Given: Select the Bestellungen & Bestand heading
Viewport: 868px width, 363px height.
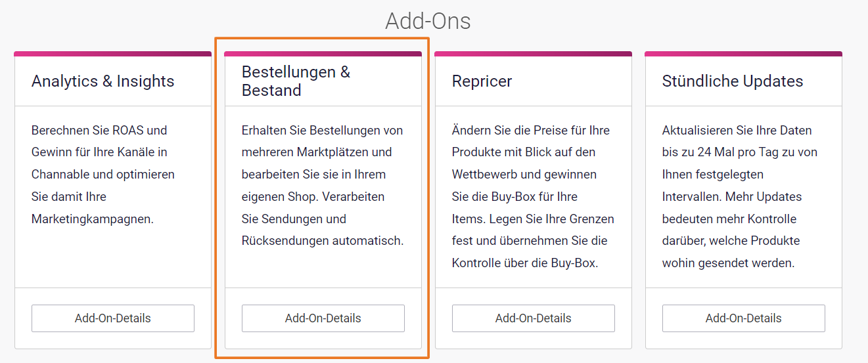Looking at the screenshot, I should [x=296, y=81].
